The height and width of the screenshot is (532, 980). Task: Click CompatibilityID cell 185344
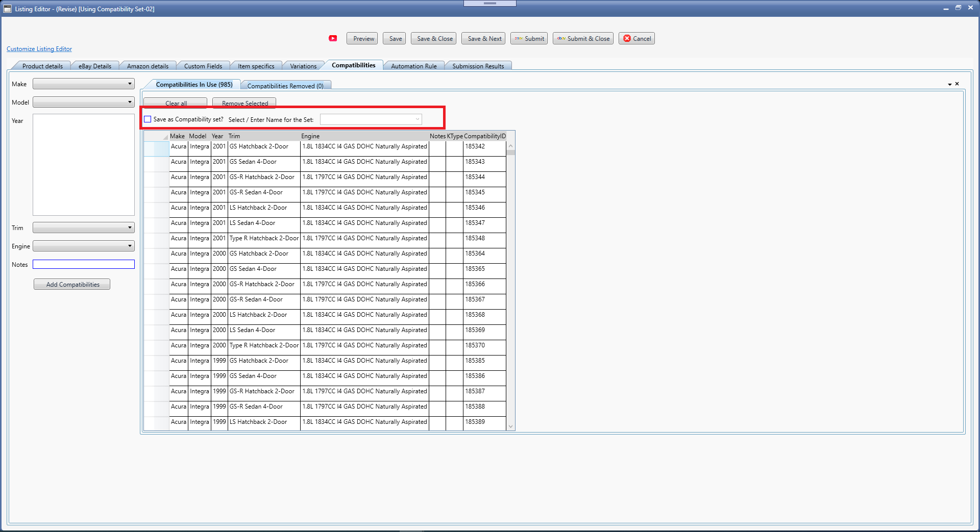pyautogui.click(x=484, y=179)
